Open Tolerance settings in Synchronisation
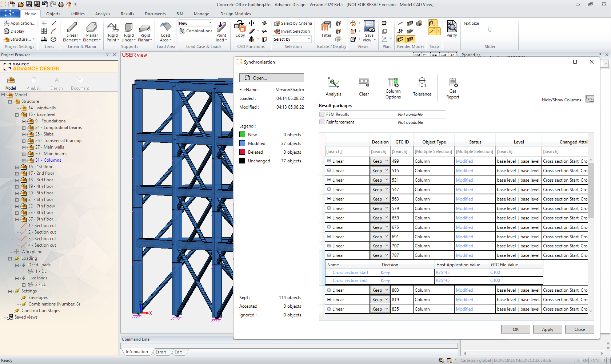611x364 pixels. point(422,86)
